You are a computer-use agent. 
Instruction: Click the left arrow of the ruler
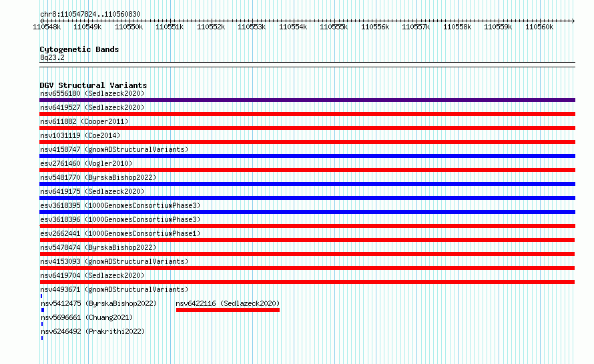(x=41, y=21)
